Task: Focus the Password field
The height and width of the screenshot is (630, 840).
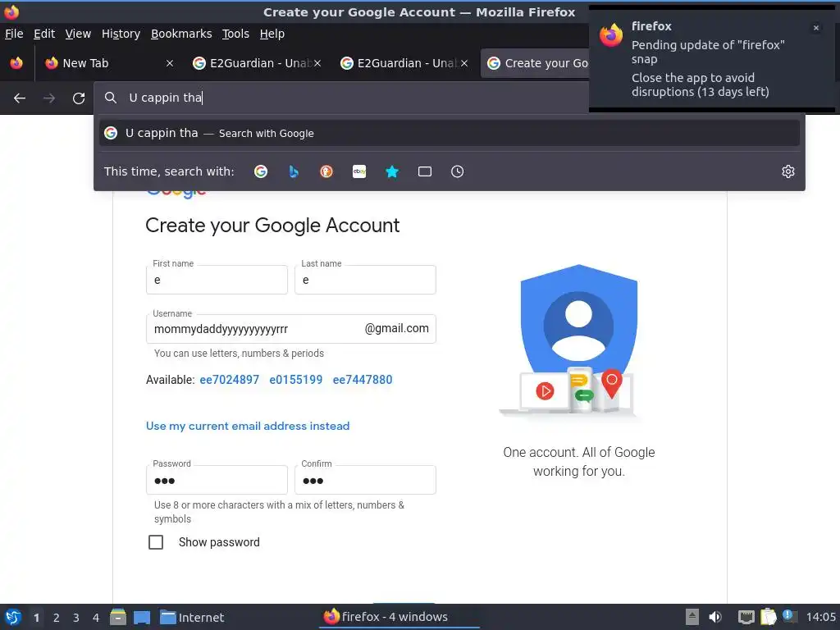Action: 217,480
